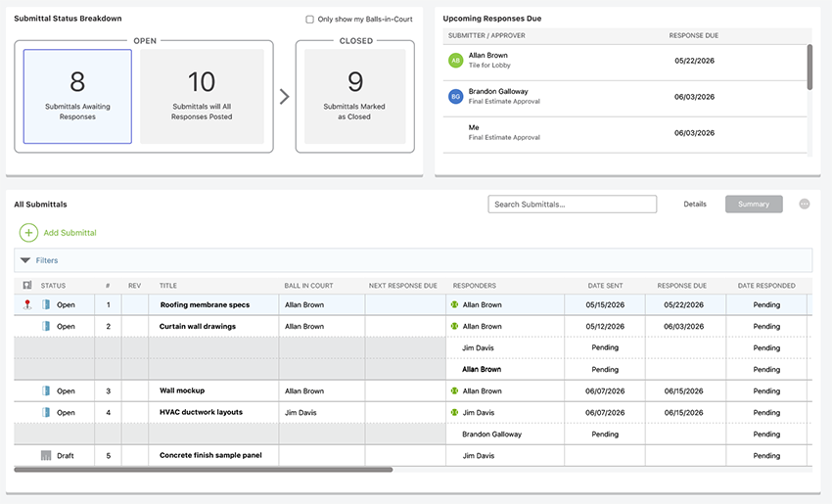Select the 9 Submittals Marked as Closed card
The image size is (832, 504).
click(355, 97)
